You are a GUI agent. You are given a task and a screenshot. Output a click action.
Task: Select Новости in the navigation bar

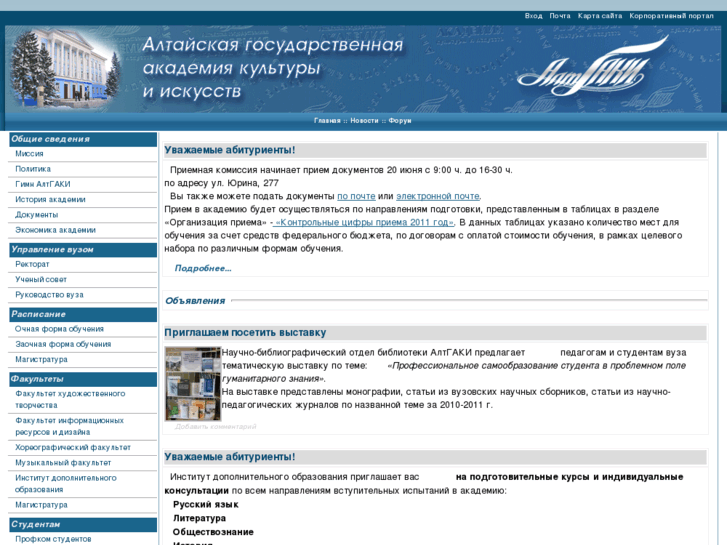(x=364, y=121)
